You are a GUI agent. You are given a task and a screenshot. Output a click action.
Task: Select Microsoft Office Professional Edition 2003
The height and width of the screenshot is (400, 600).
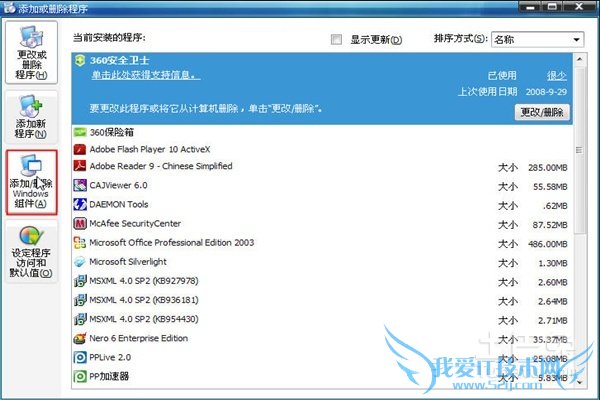click(322, 243)
